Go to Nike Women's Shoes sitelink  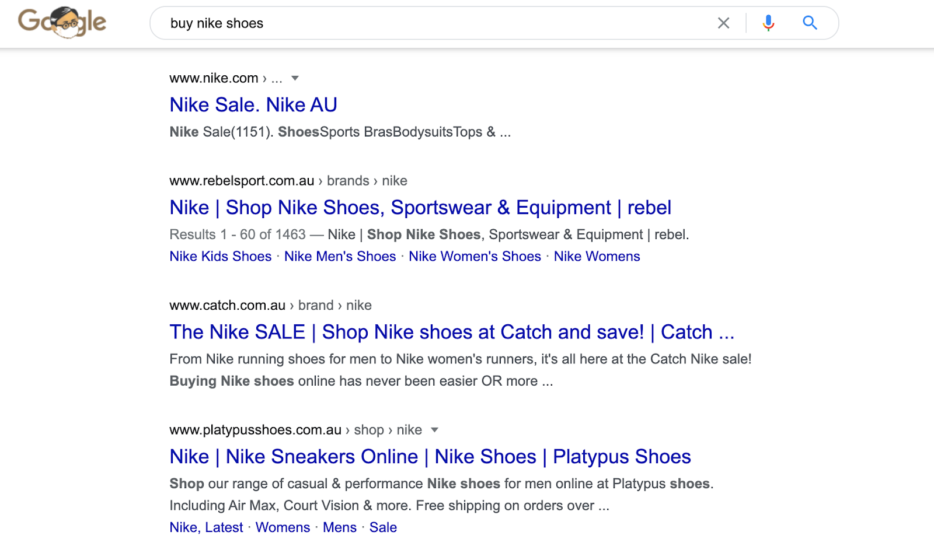475,257
